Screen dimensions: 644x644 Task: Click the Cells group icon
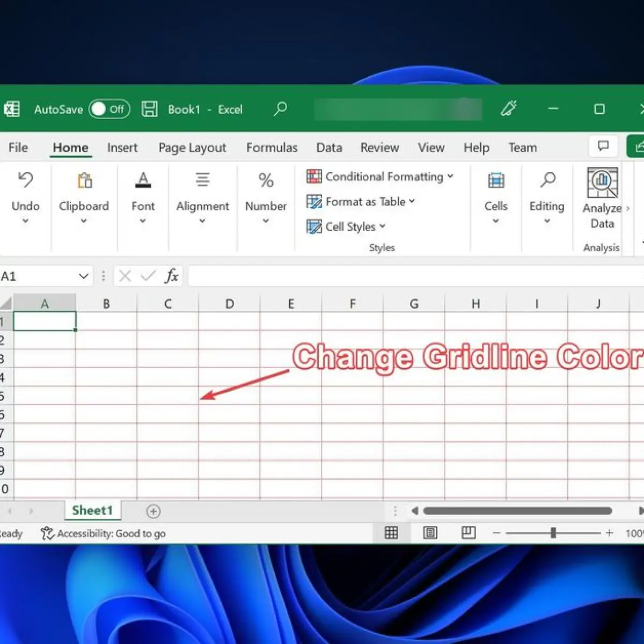pyautogui.click(x=496, y=180)
